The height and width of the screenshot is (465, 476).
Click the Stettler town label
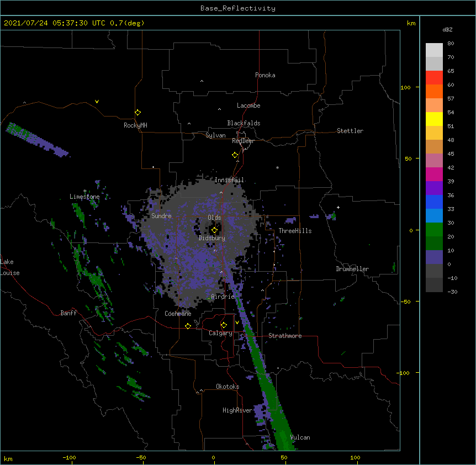[350, 131]
